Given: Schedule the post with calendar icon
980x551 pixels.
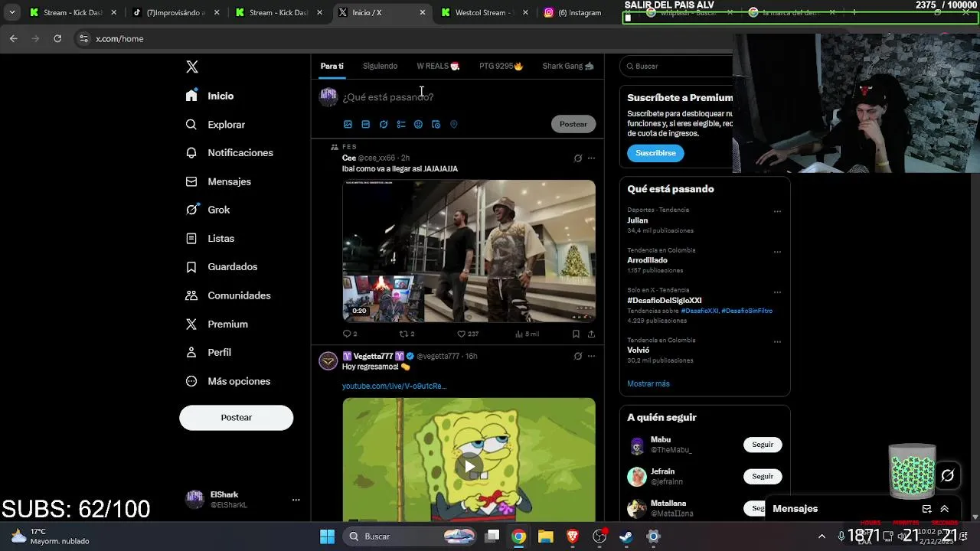Looking at the screenshot, I should [x=436, y=124].
